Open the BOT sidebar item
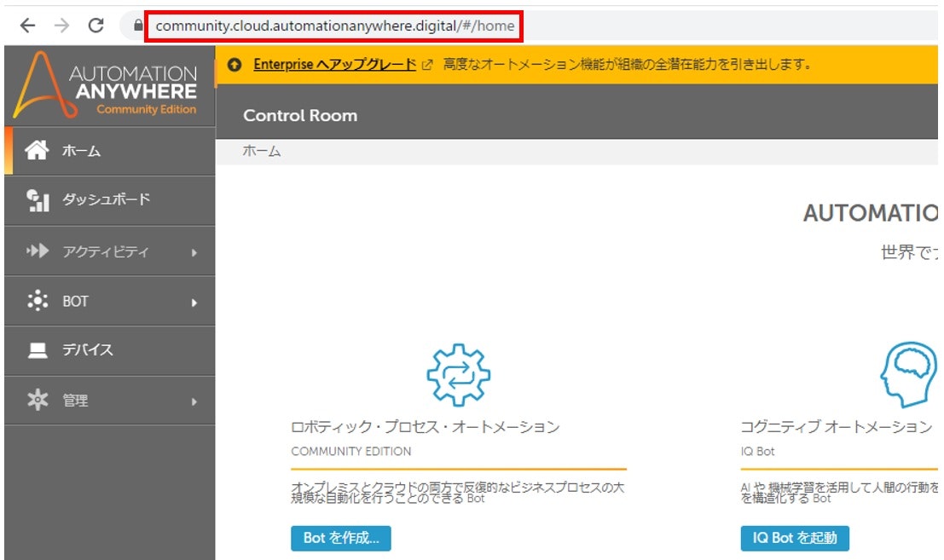Screen dimensions: 944x560 [x=109, y=301]
